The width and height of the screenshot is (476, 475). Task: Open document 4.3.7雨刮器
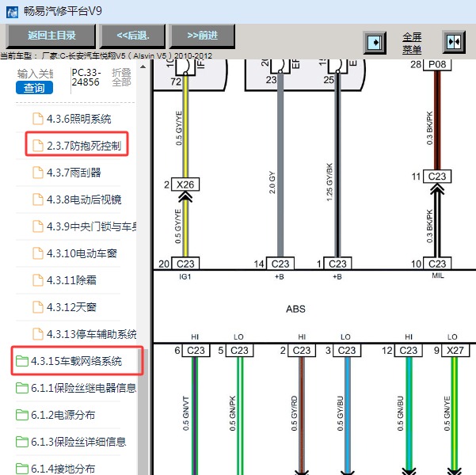74,173
